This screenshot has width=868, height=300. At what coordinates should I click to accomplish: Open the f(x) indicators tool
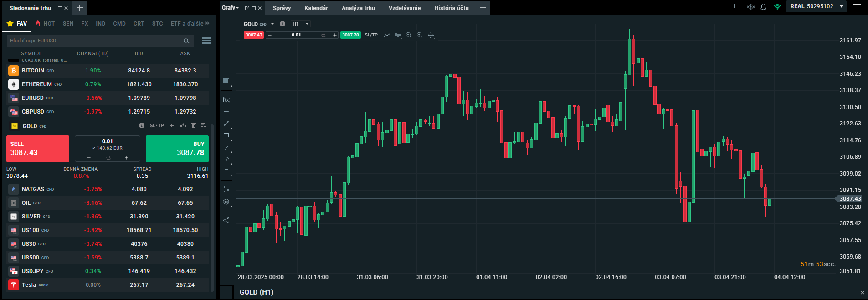[226, 99]
